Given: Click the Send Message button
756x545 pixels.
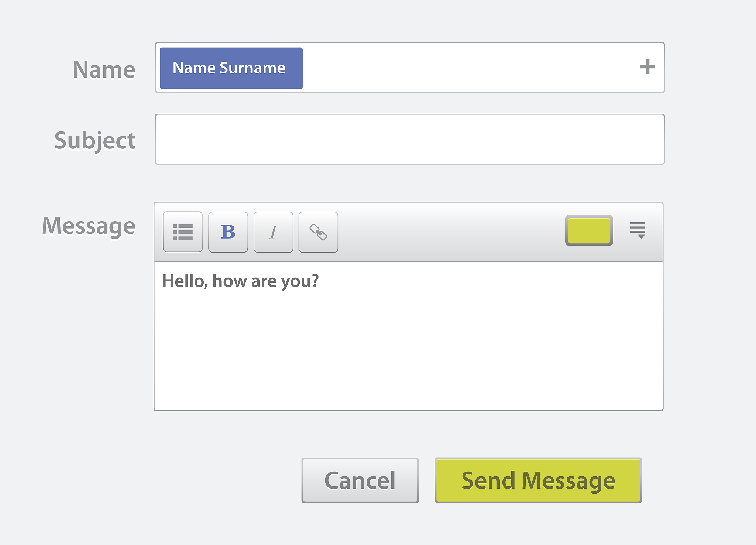Looking at the screenshot, I should [538, 480].
